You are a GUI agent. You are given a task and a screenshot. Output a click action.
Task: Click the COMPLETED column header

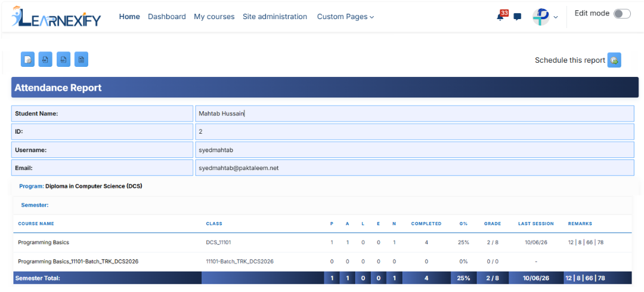pos(426,224)
